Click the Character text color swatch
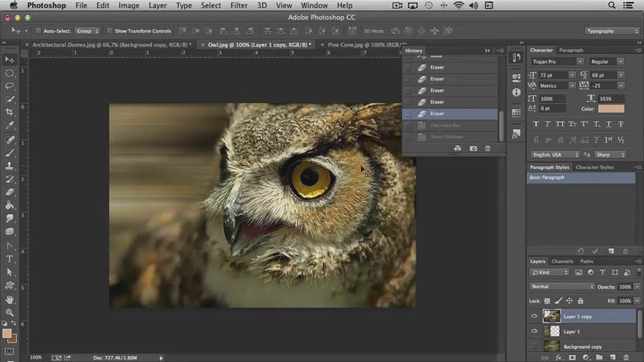Screen dimensions: 644x362 tap(611, 109)
